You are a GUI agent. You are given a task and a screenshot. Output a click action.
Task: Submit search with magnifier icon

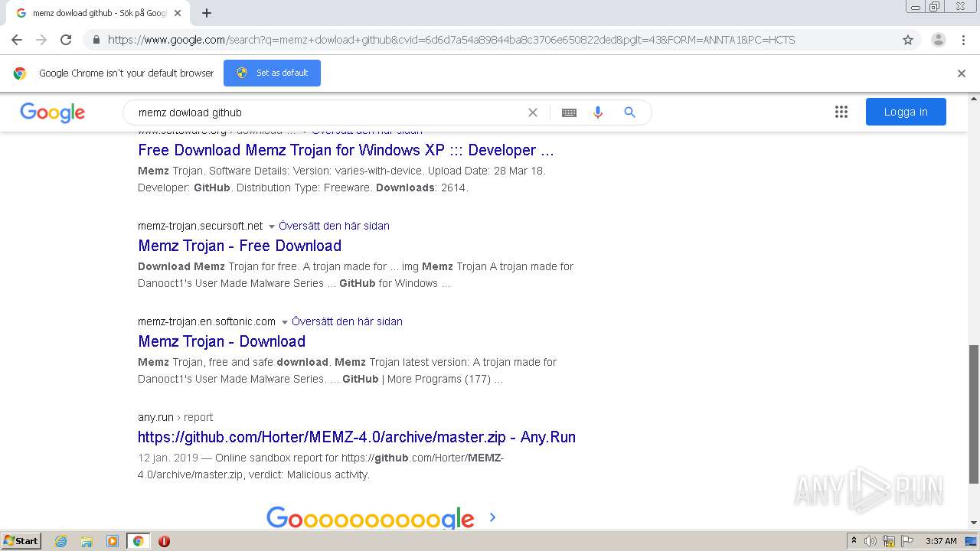coord(630,112)
